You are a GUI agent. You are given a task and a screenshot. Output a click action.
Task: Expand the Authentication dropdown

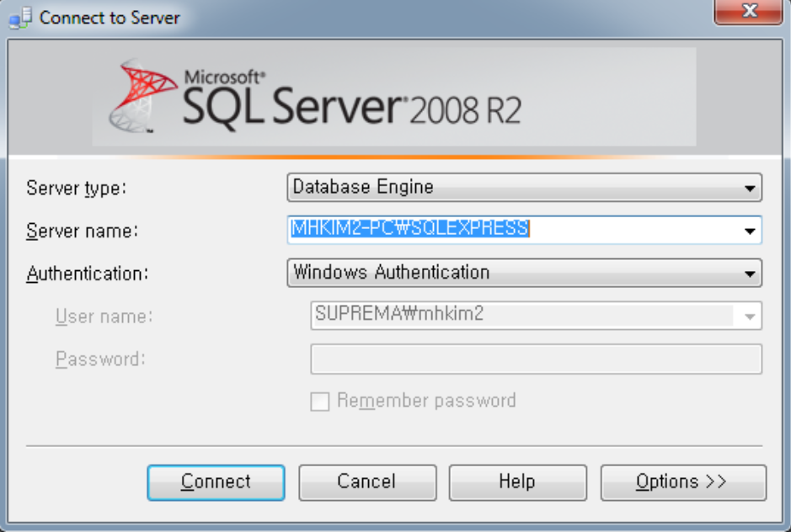click(x=750, y=274)
